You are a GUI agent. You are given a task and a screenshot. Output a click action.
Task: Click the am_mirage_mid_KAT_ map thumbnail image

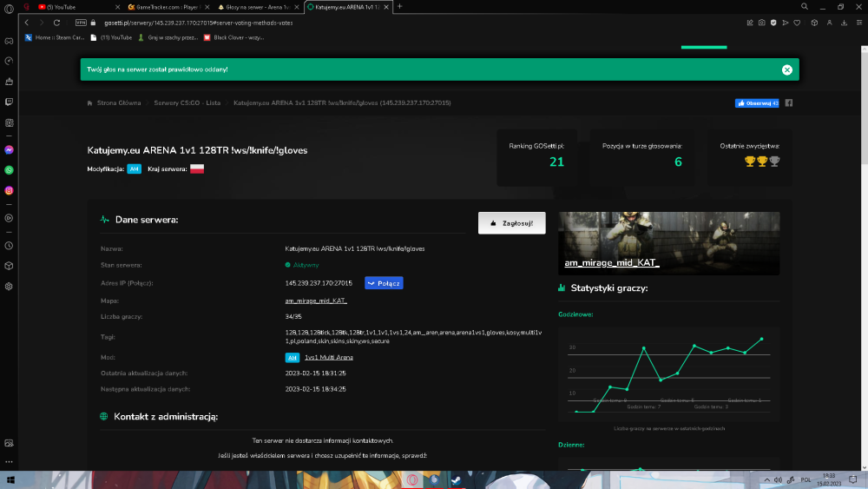(668, 244)
